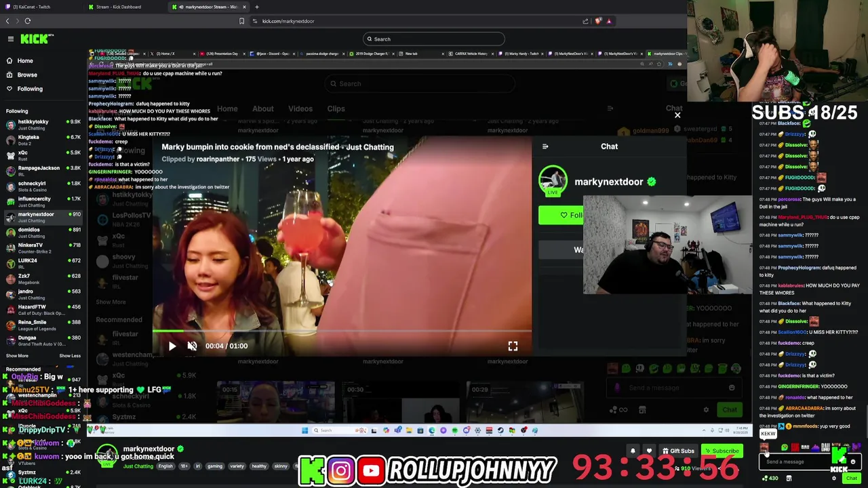Expand Following list with Show More
This screenshot has width=868, height=488.
click(x=17, y=356)
